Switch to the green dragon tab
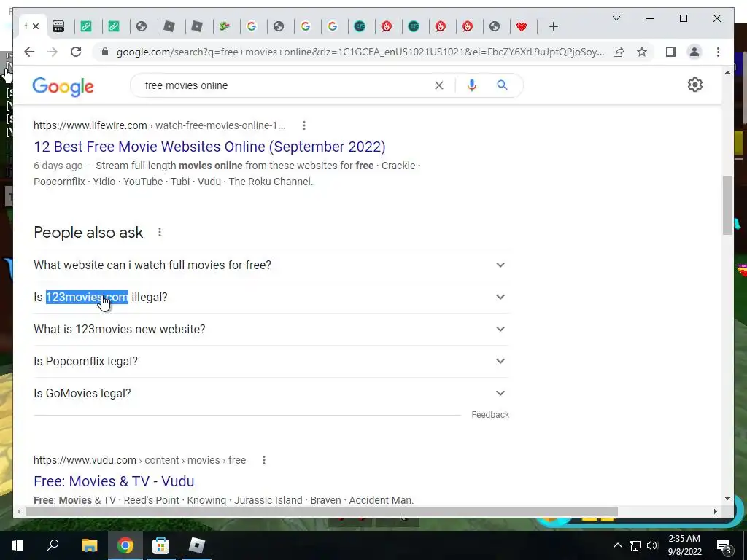Screen dimensions: 747x560 (x=225, y=26)
